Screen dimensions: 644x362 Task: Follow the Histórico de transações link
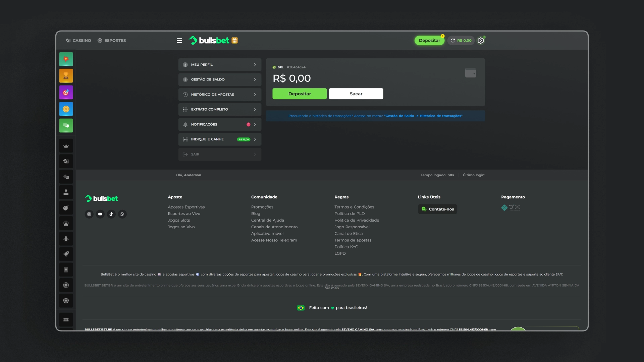pos(423,116)
